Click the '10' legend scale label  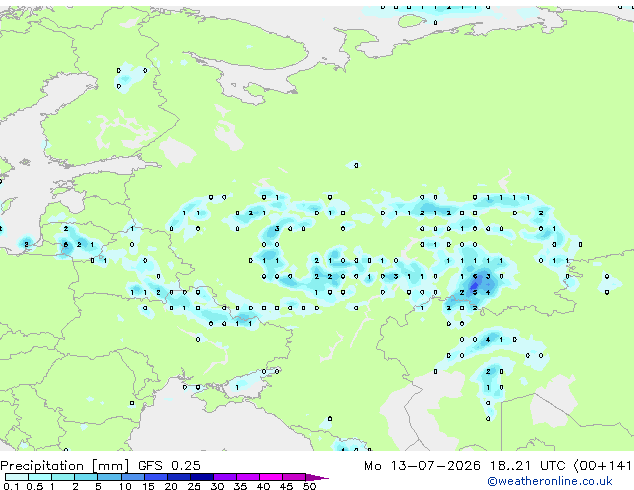point(125,486)
